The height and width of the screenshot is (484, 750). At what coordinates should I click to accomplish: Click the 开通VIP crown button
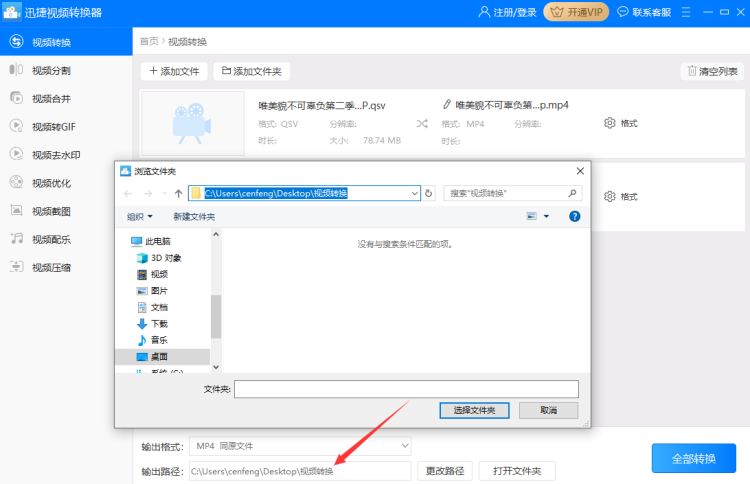576,12
